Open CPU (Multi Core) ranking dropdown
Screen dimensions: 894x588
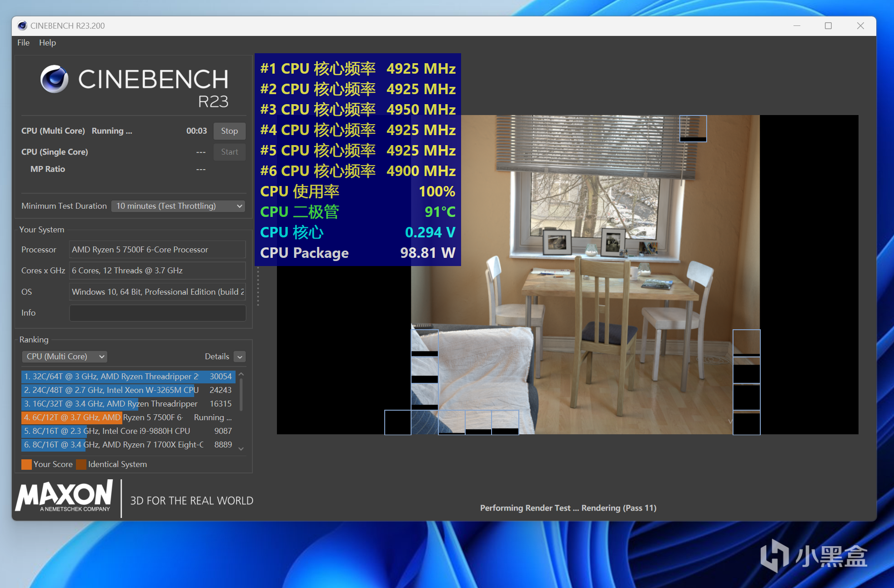(65, 357)
